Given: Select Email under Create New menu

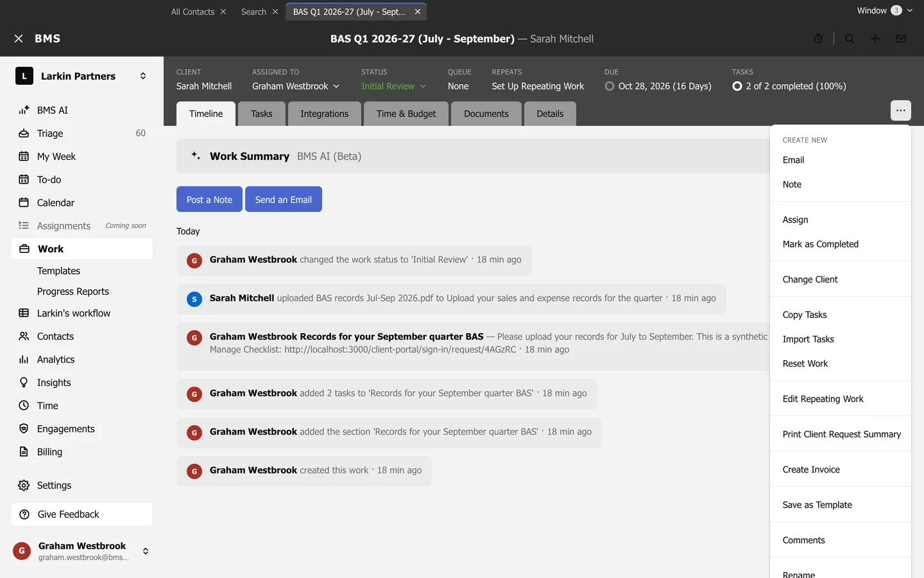Looking at the screenshot, I should coord(841,160).
